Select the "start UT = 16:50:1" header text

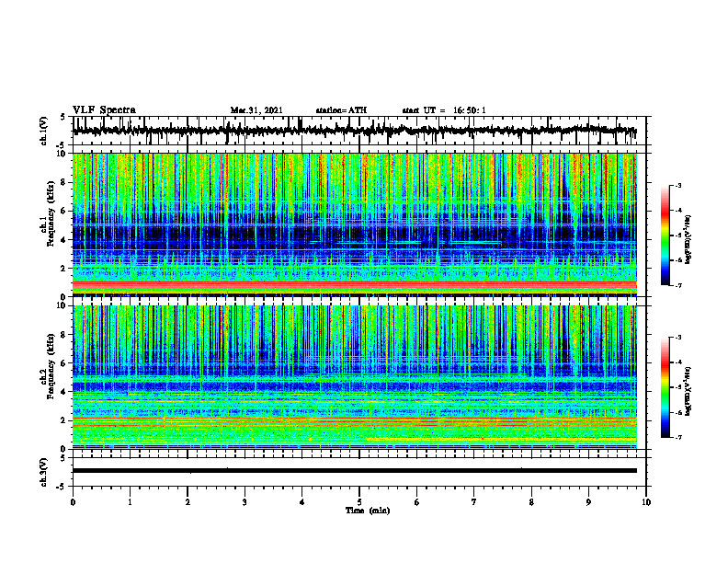click(x=444, y=110)
